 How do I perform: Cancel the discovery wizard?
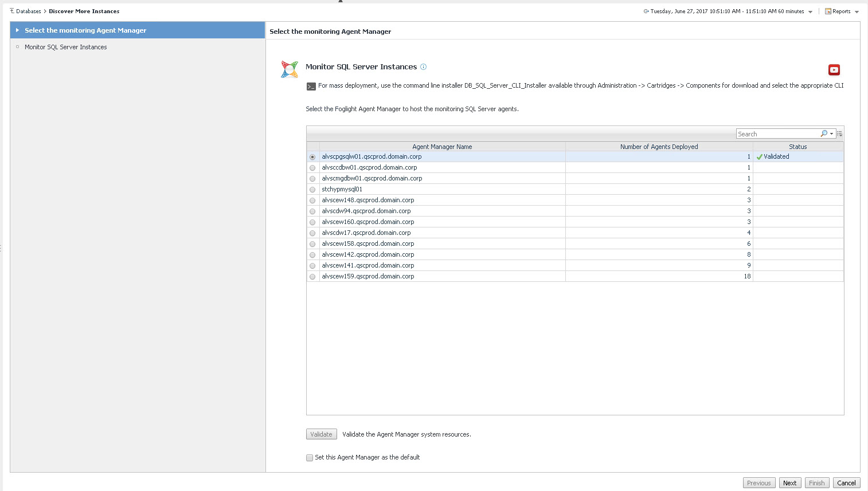click(846, 483)
